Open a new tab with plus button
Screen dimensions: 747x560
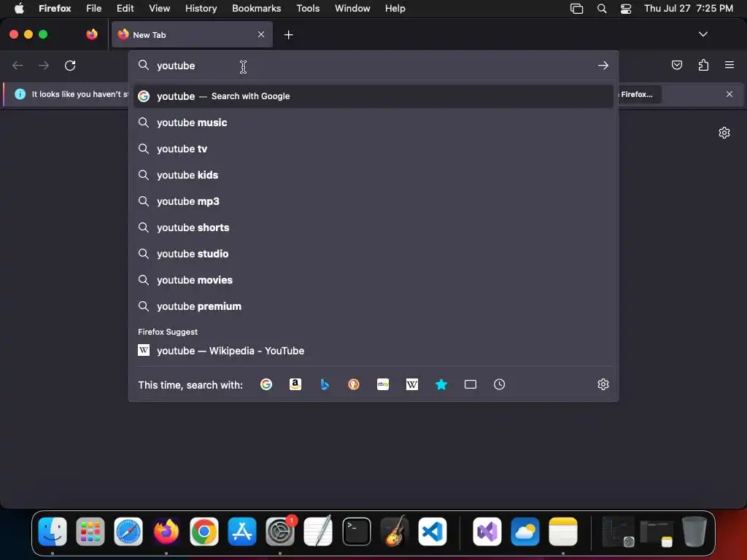coord(288,35)
